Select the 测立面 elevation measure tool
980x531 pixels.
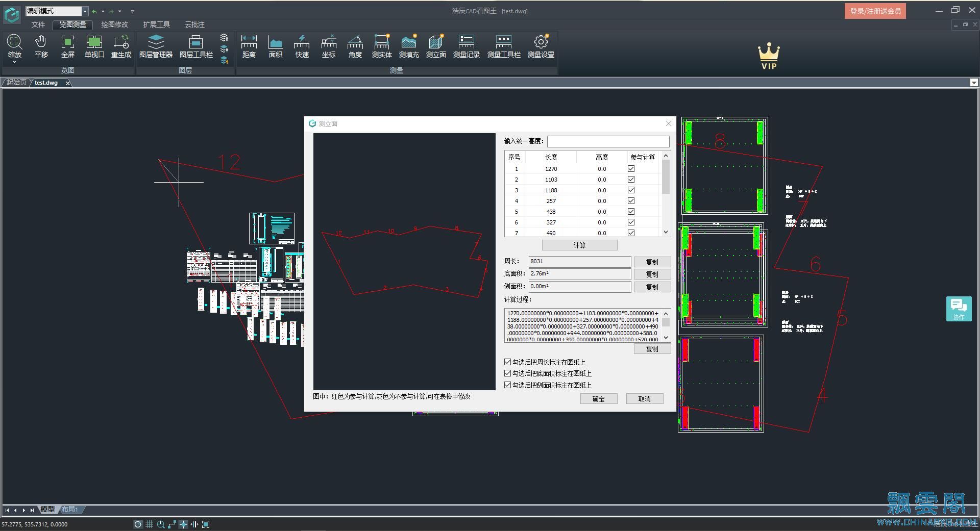click(x=436, y=45)
